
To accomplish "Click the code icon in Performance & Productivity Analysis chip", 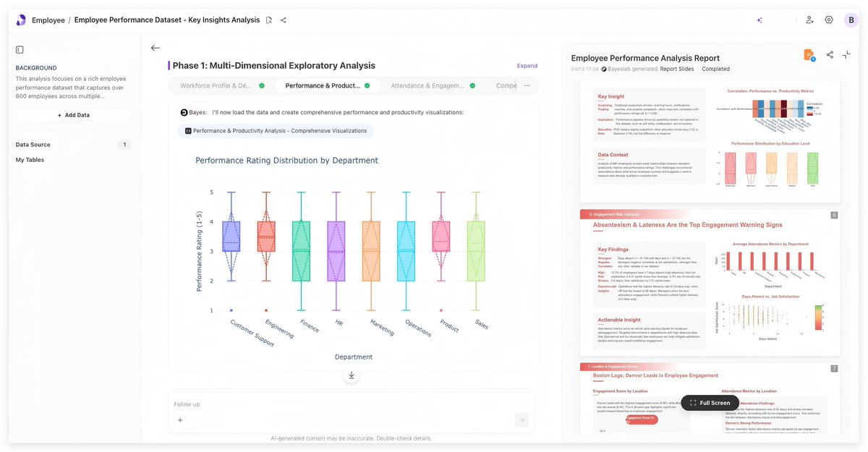I will click(x=188, y=131).
